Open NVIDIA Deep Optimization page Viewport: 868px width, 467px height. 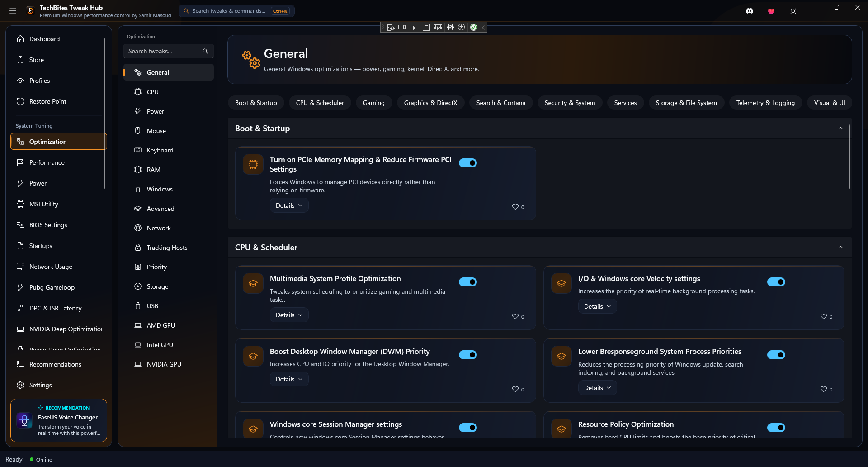(x=58, y=329)
